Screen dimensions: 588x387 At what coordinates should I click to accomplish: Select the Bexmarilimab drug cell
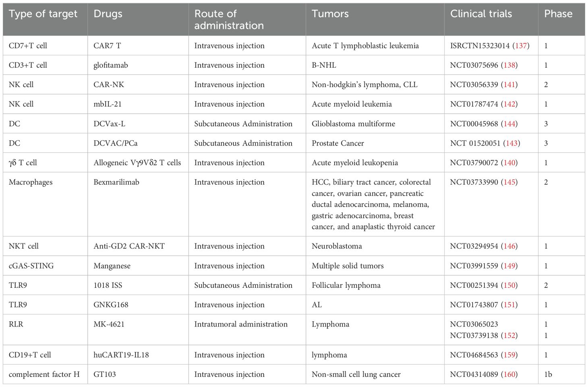click(116, 182)
